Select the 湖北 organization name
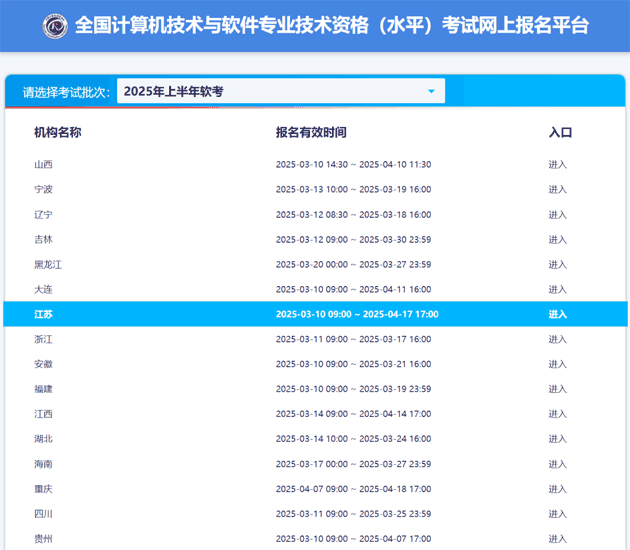630x550 pixels. pyautogui.click(x=43, y=439)
